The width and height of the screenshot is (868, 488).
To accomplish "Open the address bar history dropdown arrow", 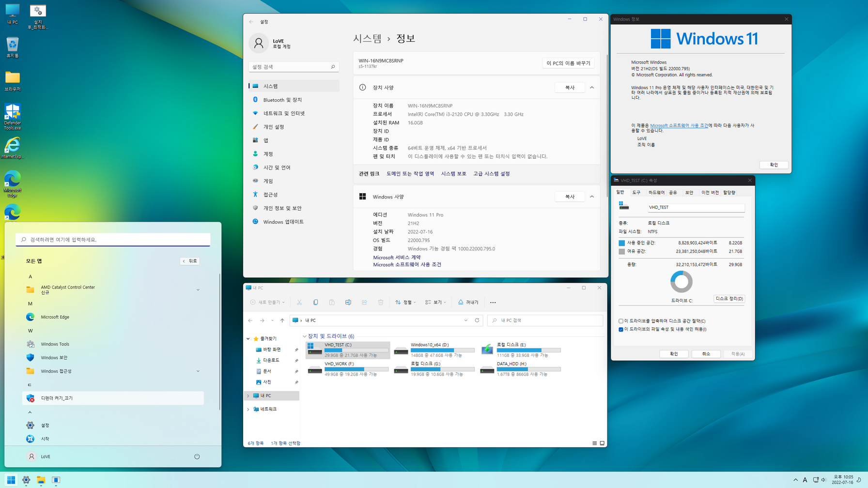I will coord(465,320).
